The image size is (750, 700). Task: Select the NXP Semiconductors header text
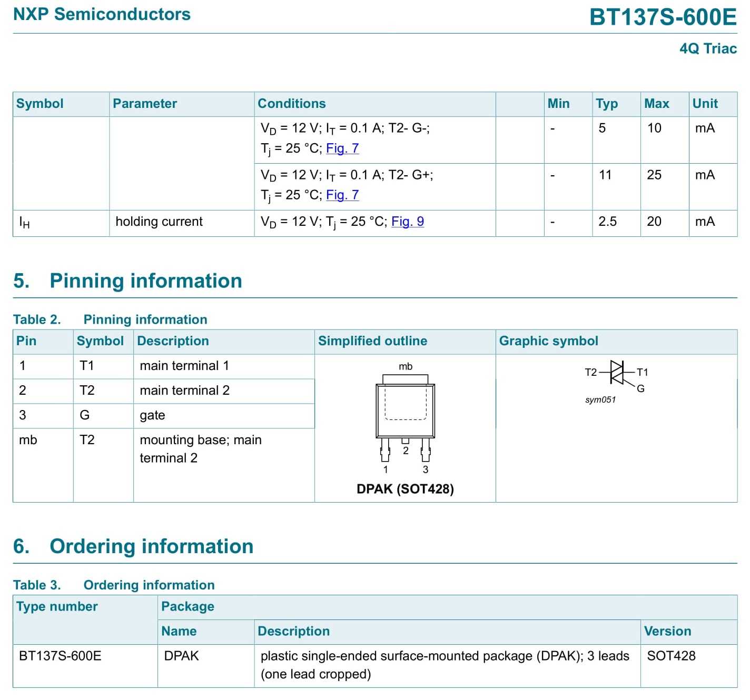tap(102, 14)
